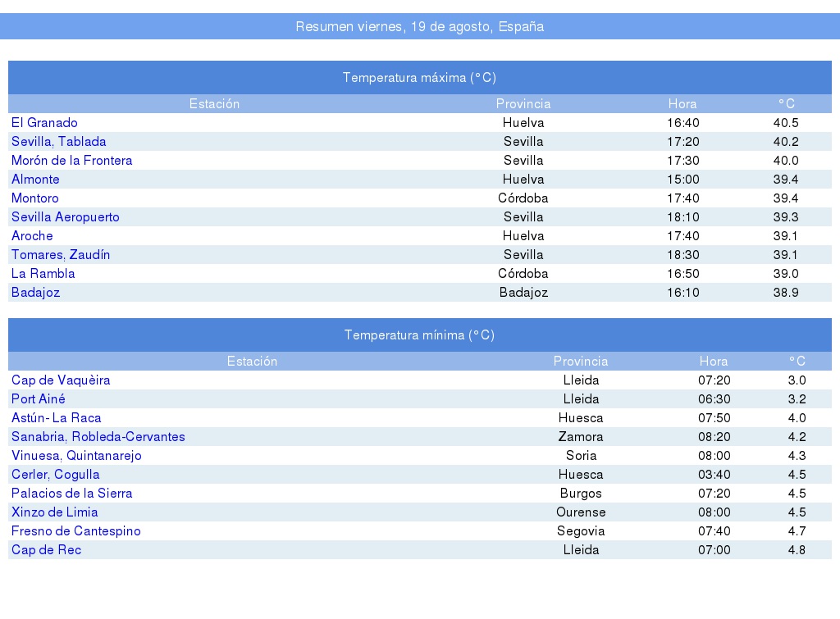Viewport: 840px width, 619px height.
Task: Click '°C' header in Temperatura máxima table
Action: coord(786,104)
